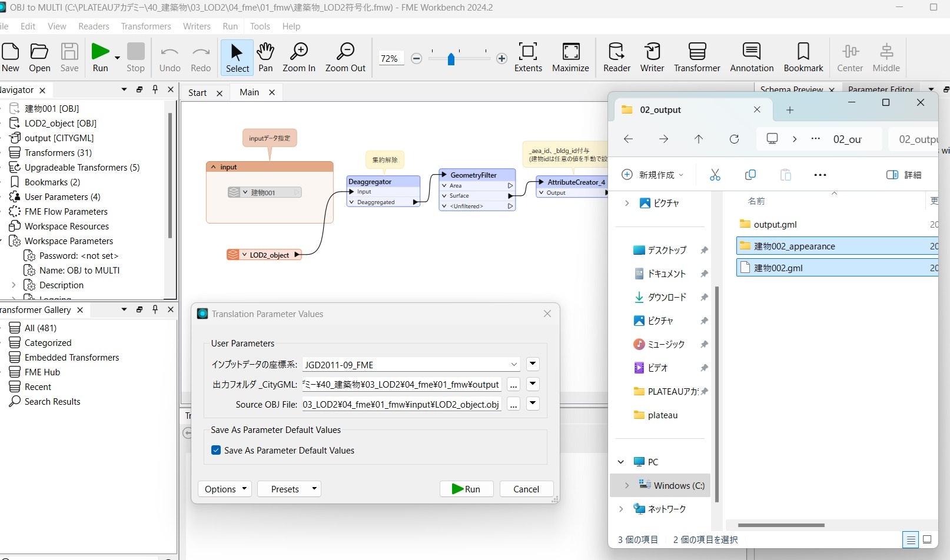
Task: Zoom Out on the canvas
Action: [346, 58]
